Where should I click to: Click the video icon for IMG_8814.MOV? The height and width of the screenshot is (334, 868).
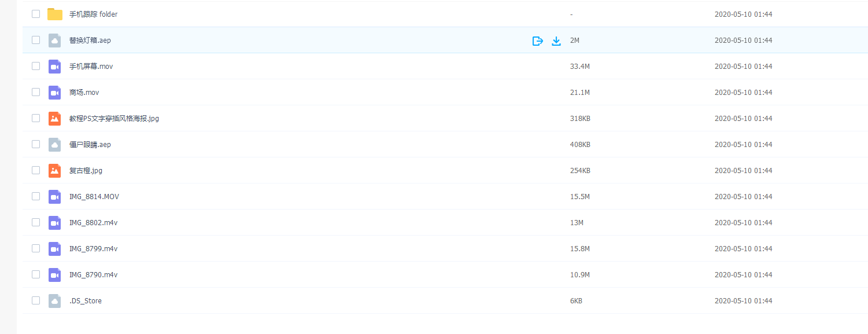(55, 196)
